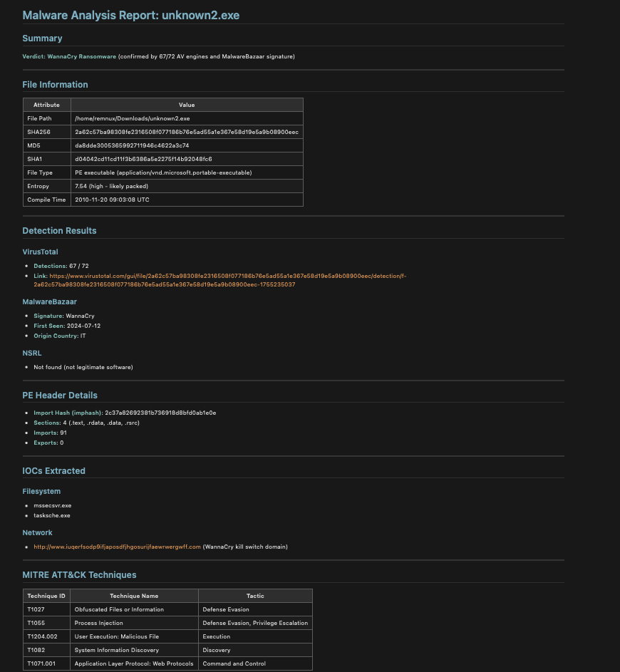Click the Entropy value 7.54 cell

click(x=111, y=186)
